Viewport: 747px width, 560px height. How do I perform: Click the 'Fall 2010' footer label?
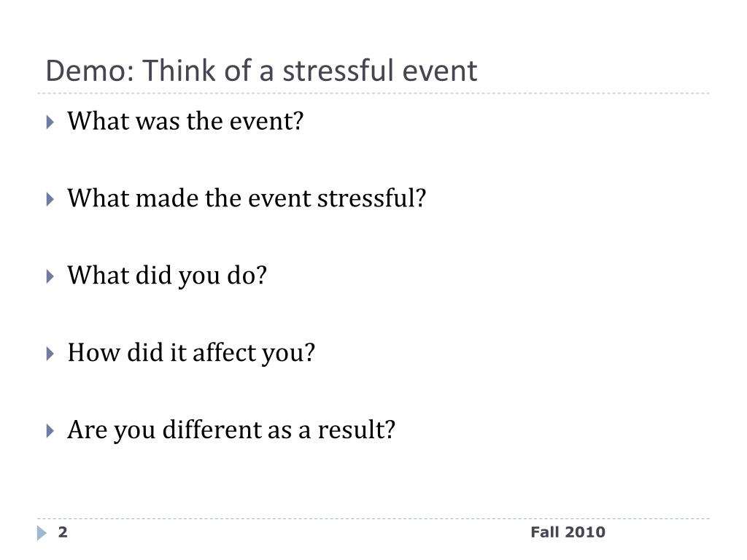pyautogui.click(x=568, y=532)
